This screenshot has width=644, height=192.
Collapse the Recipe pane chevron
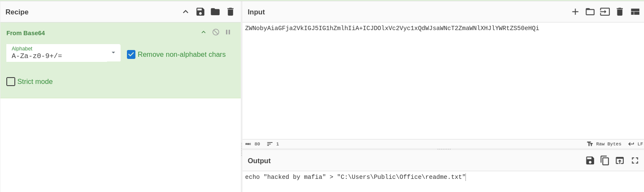[x=185, y=12]
